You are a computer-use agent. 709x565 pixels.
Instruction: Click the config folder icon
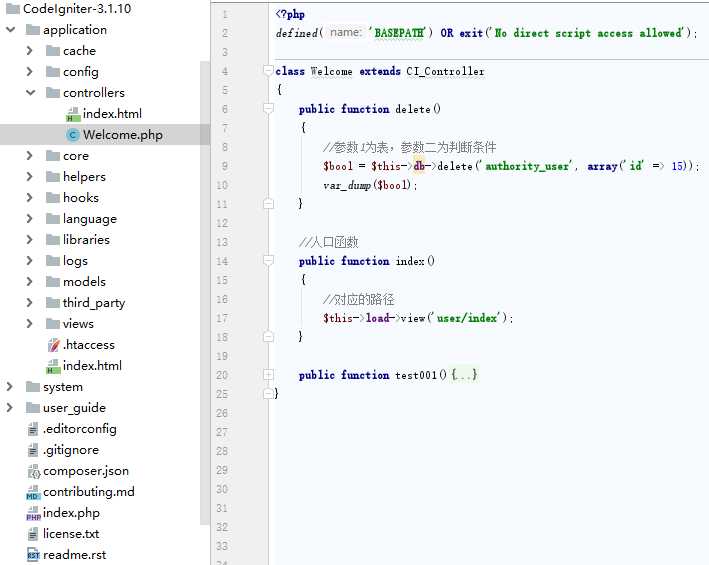(53, 71)
